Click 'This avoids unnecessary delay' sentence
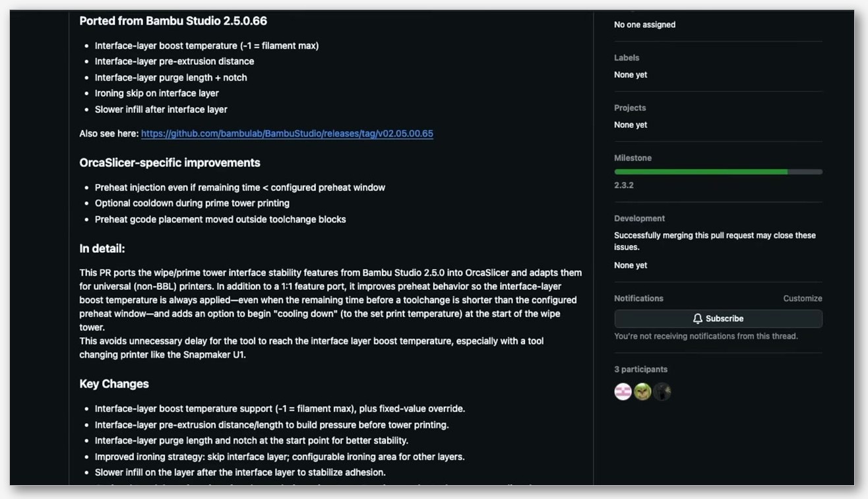This screenshot has height=499, width=868. click(311, 348)
